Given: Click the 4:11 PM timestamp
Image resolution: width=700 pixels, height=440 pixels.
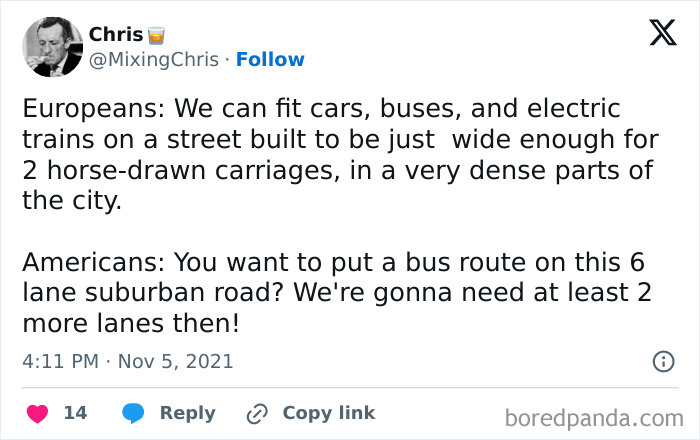Looking at the screenshot, I should [x=60, y=361].
